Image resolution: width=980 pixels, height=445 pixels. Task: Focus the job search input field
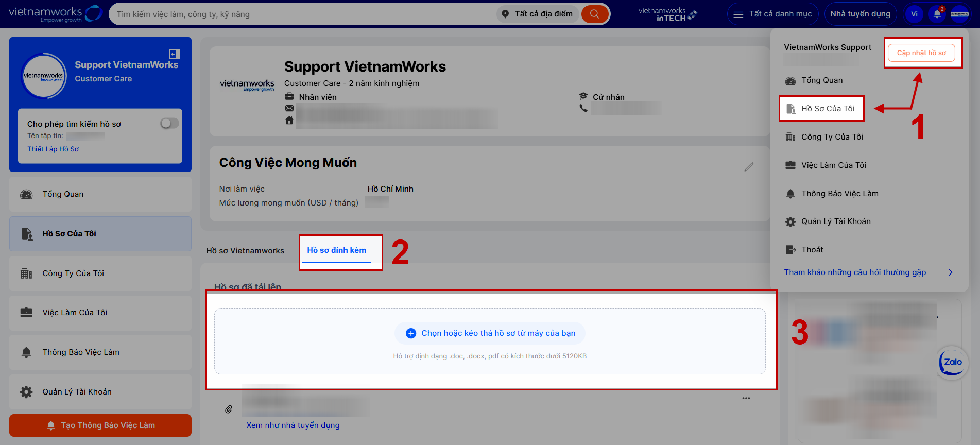point(304,14)
